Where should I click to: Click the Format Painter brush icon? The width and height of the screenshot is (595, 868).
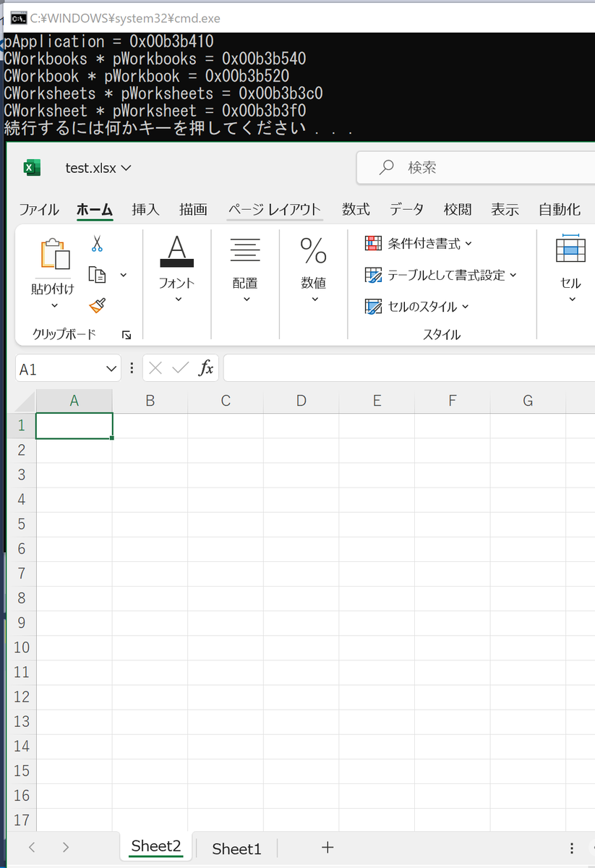coord(97,306)
